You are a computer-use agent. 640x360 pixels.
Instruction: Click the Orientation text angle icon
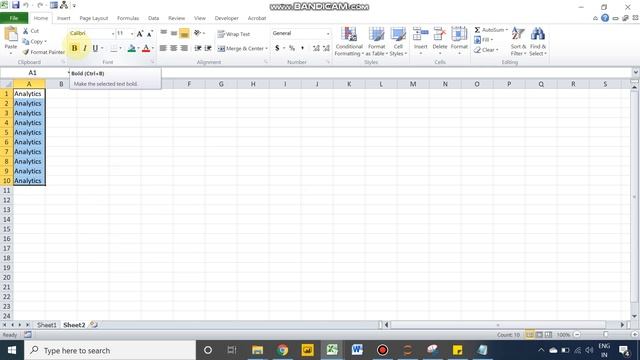point(197,33)
